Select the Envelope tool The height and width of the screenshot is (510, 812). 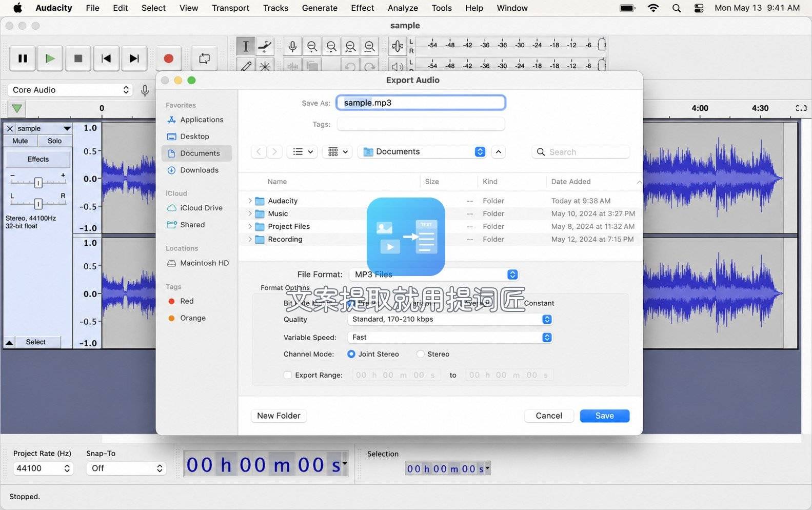(265, 46)
